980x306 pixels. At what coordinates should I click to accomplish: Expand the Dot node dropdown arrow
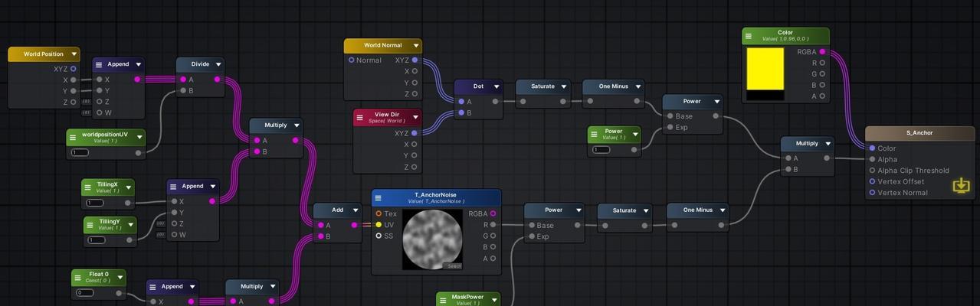[x=497, y=86]
